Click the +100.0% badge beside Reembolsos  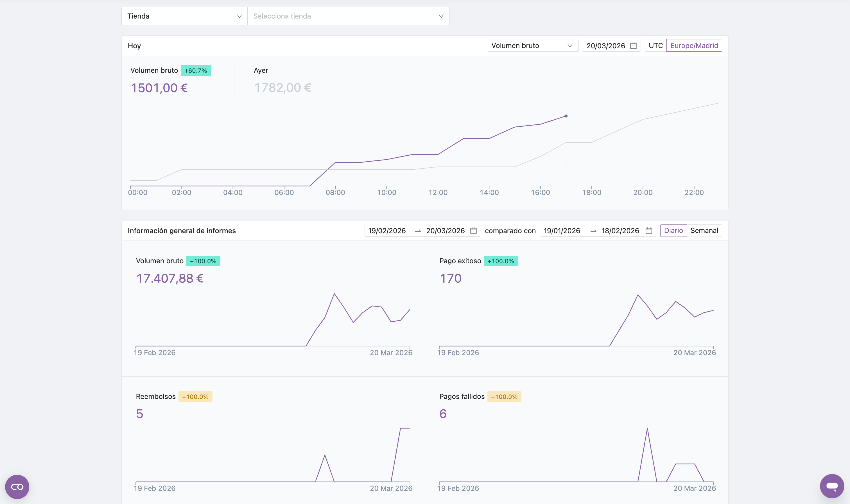tap(195, 397)
